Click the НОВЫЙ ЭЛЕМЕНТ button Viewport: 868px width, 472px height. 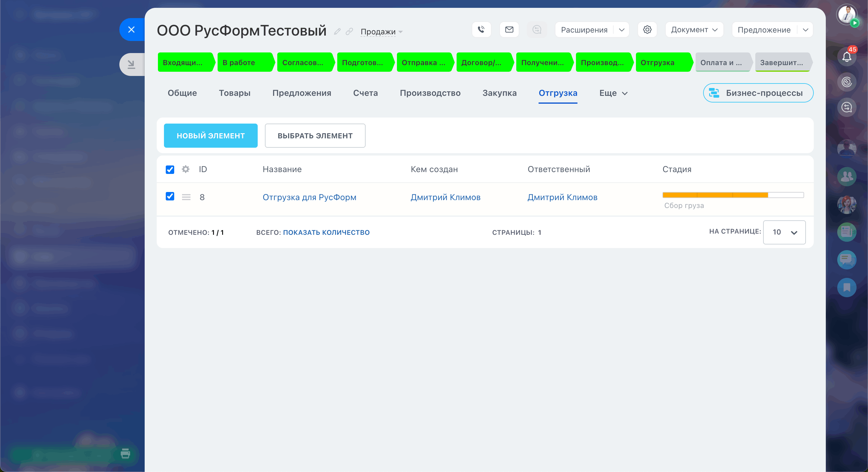coord(211,135)
